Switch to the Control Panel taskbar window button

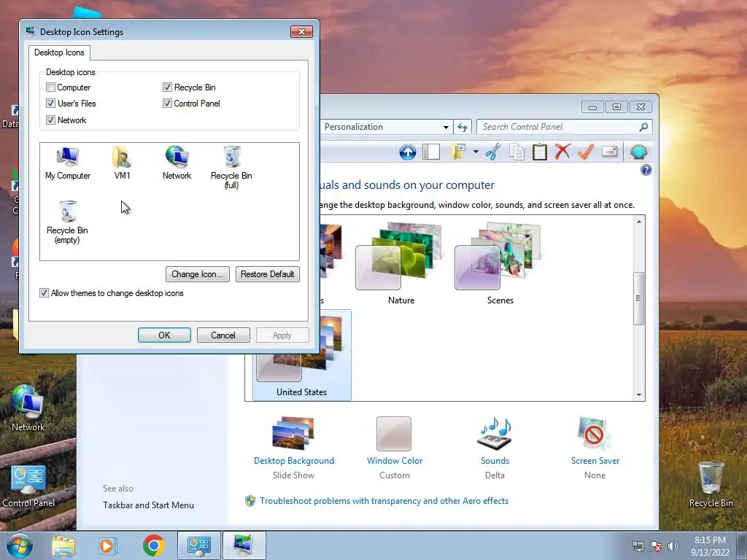[x=198, y=545]
